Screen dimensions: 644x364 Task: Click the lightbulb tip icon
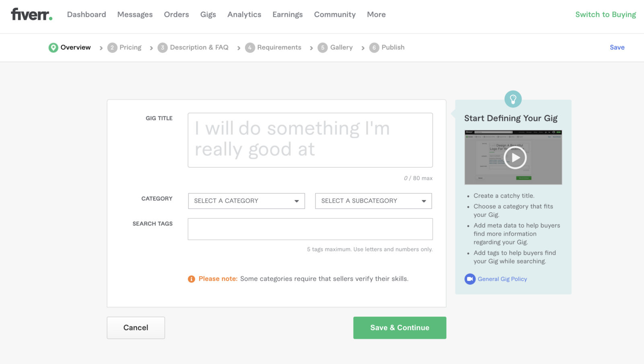coord(513,99)
